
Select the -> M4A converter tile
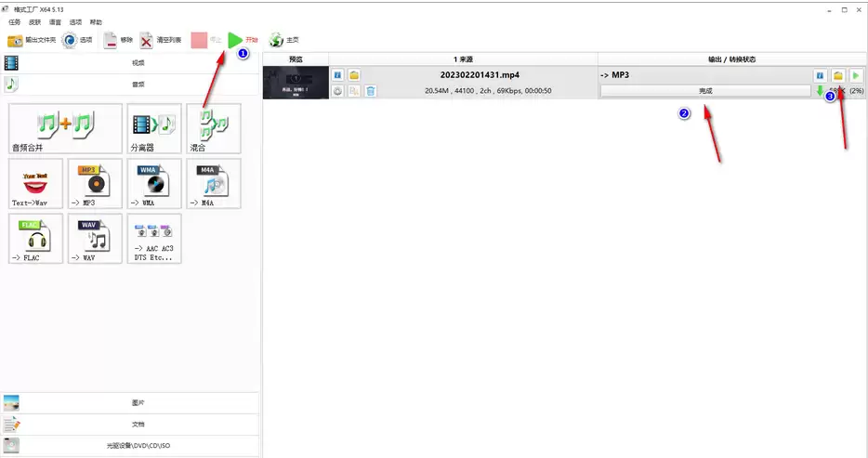tap(214, 184)
